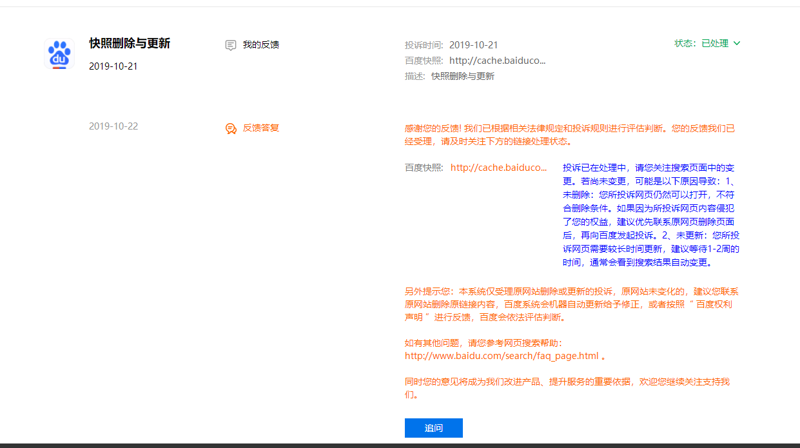Click the 反馈答复 label

click(x=261, y=128)
